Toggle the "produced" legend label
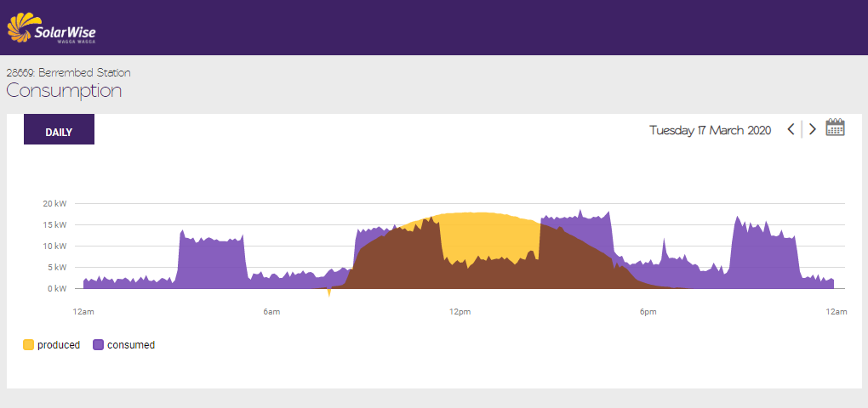The height and width of the screenshot is (408, 868). (59, 345)
